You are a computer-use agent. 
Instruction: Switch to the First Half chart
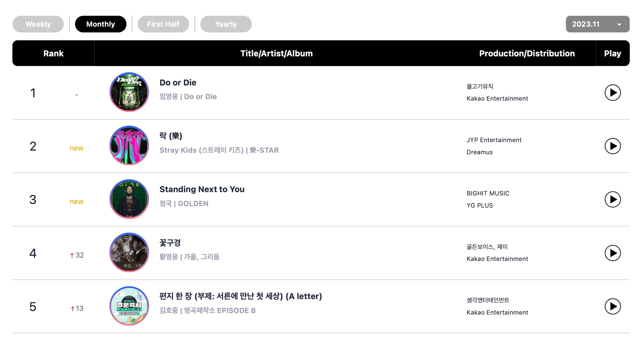[x=163, y=24]
